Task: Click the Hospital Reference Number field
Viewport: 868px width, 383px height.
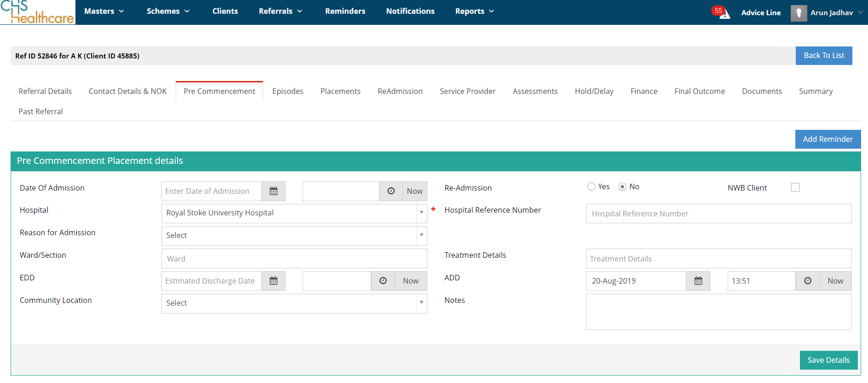Action: tap(719, 214)
